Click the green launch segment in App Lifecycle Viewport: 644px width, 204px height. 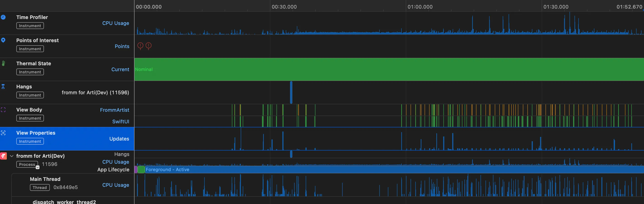(x=141, y=170)
